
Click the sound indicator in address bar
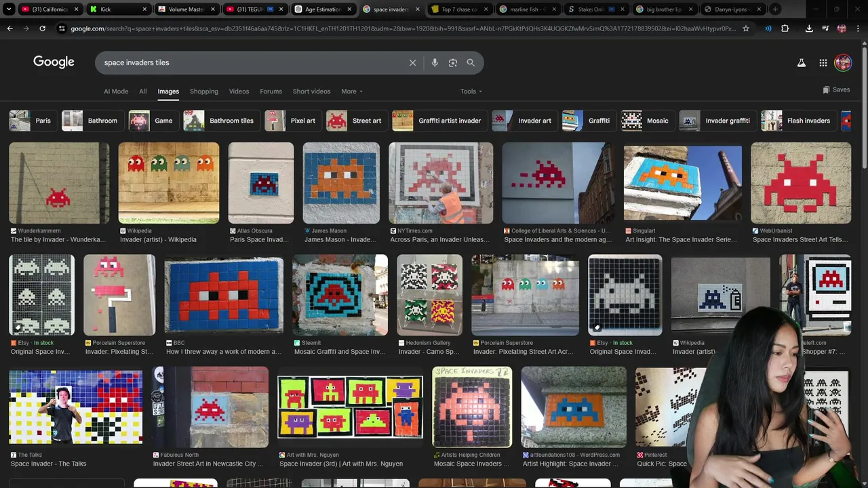click(x=768, y=28)
